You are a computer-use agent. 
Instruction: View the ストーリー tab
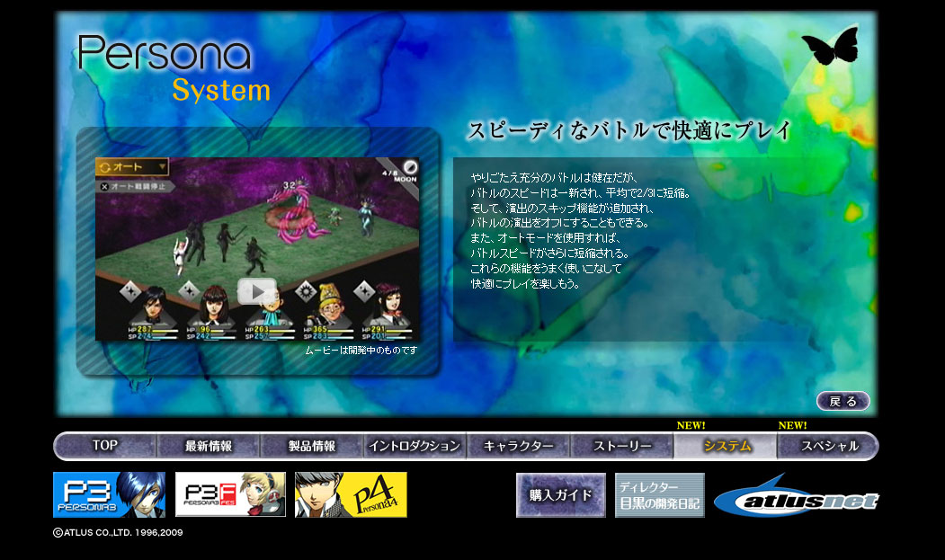point(622,446)
